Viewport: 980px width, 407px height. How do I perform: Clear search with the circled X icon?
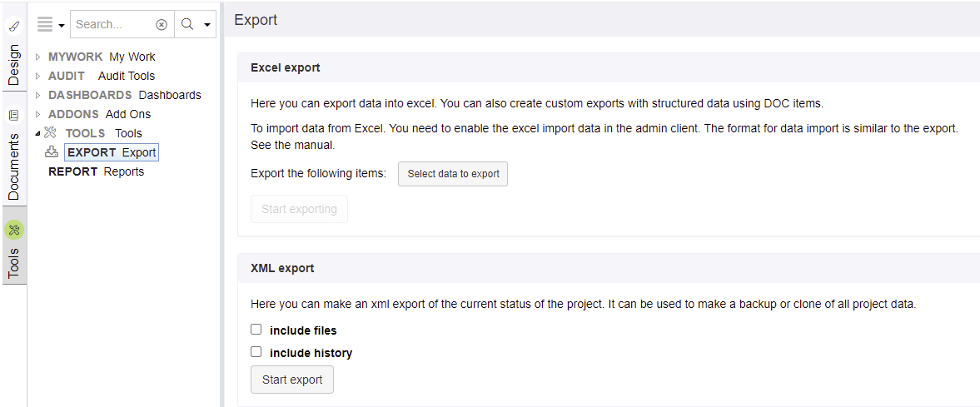coord(162,24)
